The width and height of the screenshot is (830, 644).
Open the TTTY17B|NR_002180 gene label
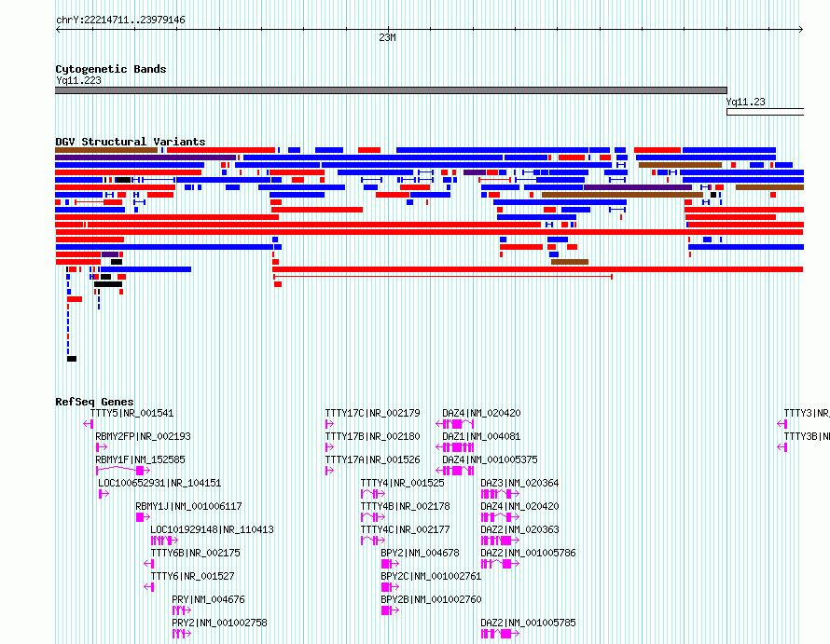point(373,436)
